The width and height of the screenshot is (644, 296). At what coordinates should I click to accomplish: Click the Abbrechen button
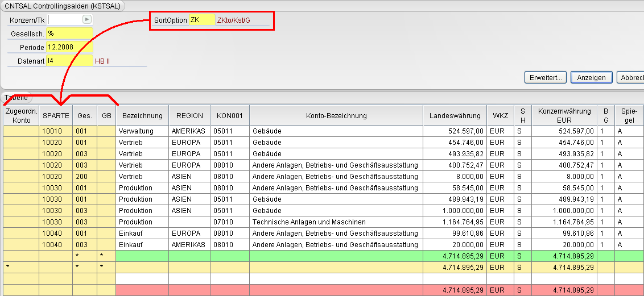(631, 77)
